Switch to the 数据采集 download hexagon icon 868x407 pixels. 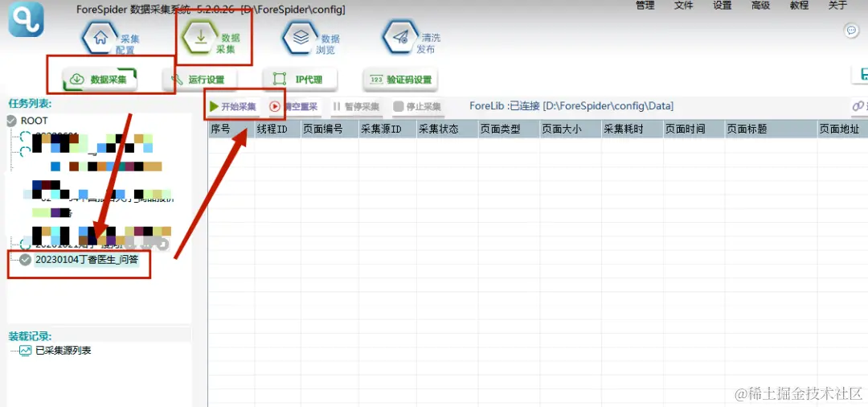201,37
